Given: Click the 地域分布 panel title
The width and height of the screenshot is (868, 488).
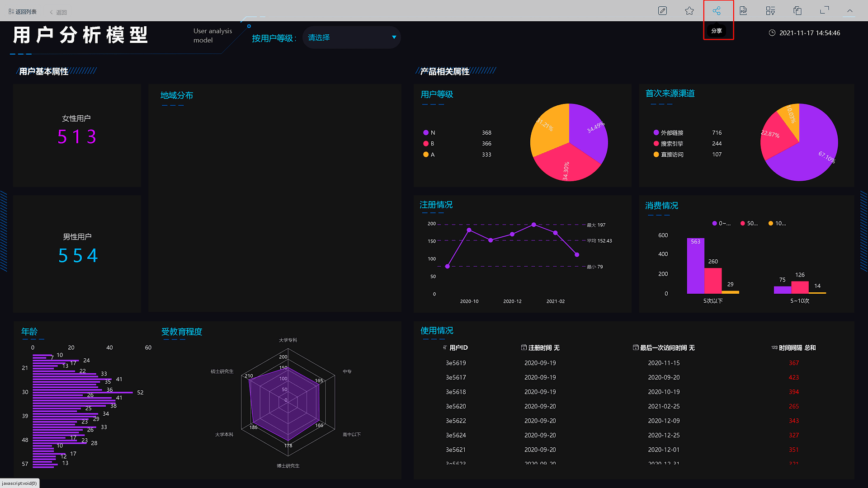Looking at the screenshot, I should point(177,95).
